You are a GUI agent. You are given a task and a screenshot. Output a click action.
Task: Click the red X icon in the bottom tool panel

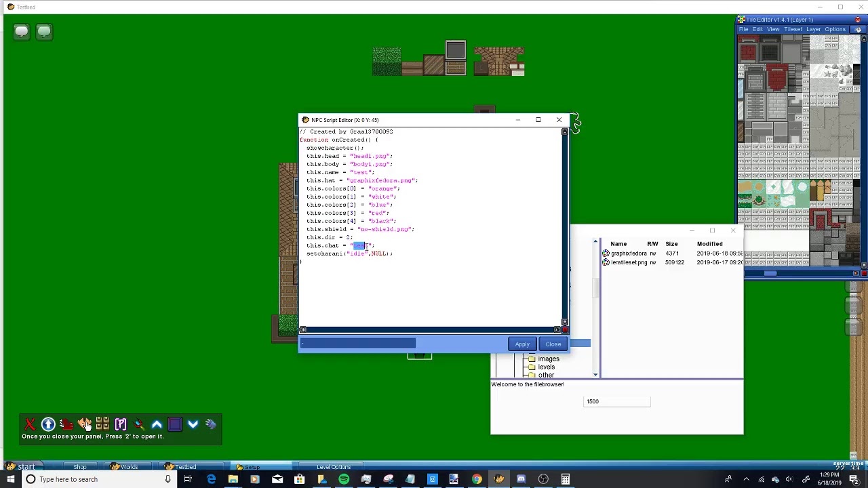point(30,424)
